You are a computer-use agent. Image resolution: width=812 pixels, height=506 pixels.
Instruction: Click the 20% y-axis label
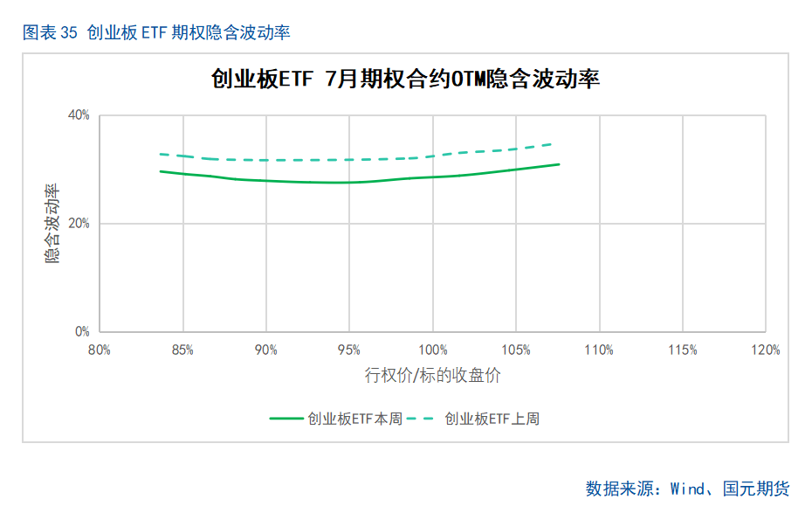coord(79,224)
